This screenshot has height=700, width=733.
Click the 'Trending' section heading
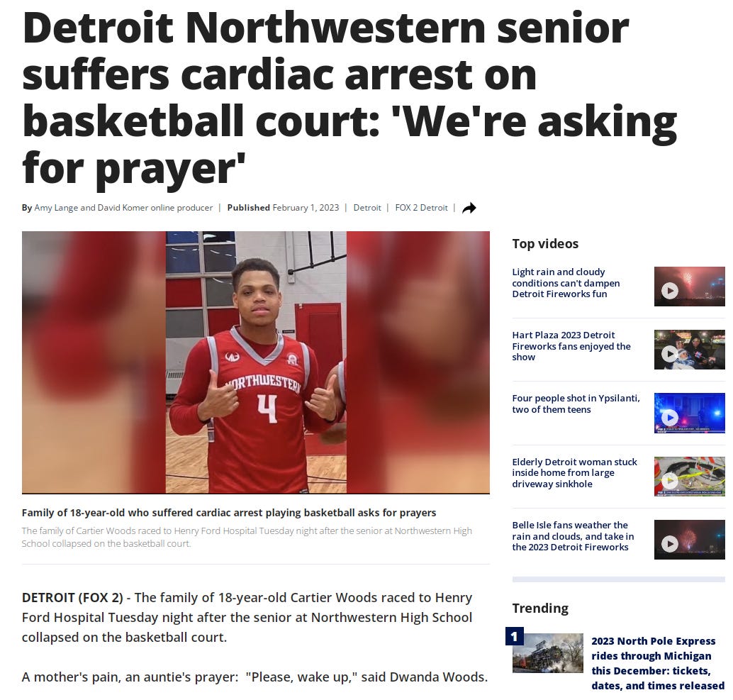click(540, 609)
